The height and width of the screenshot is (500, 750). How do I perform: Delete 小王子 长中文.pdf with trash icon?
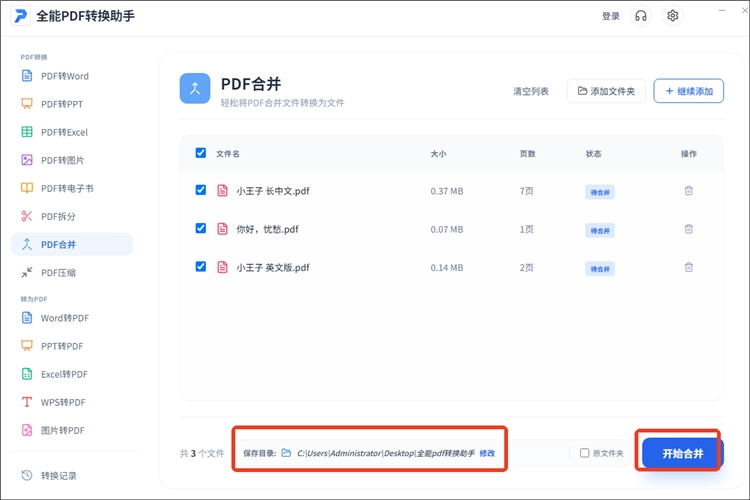[688, 191]
